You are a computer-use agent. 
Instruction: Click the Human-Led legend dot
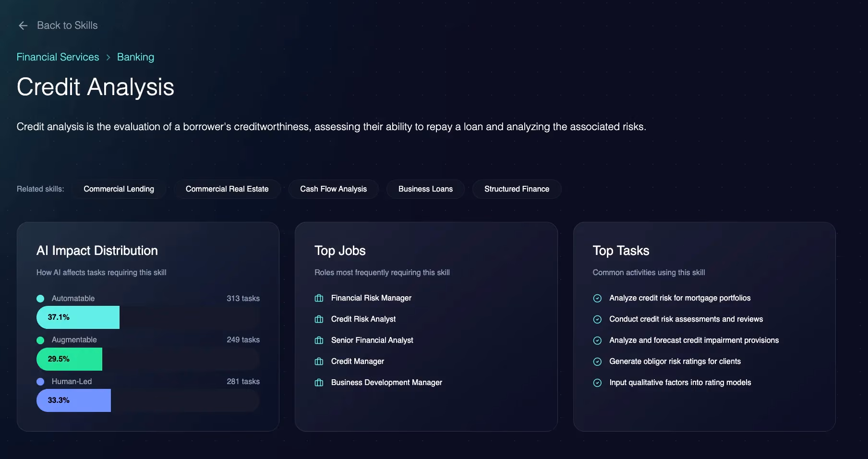(x=40, y=382)
